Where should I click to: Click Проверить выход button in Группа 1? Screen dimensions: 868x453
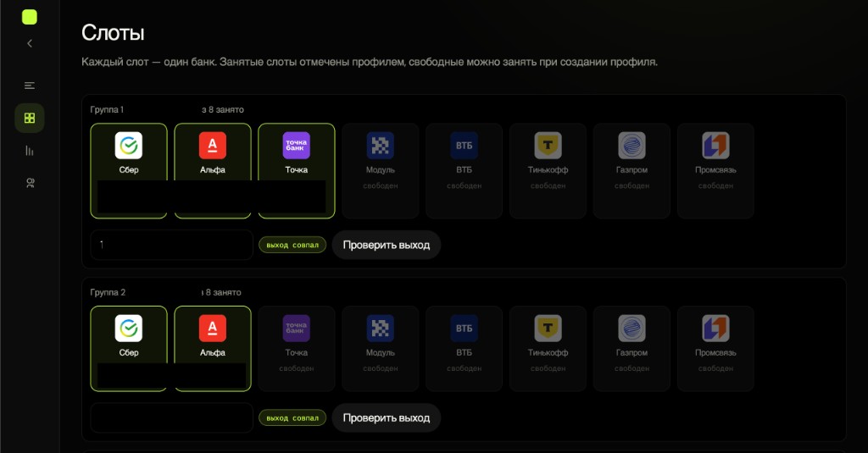[387, 245]
